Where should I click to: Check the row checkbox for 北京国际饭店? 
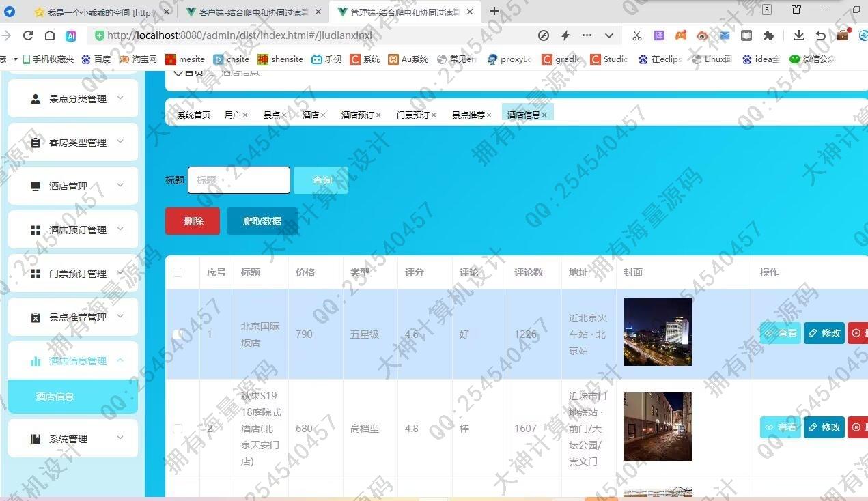pos(178,334)
